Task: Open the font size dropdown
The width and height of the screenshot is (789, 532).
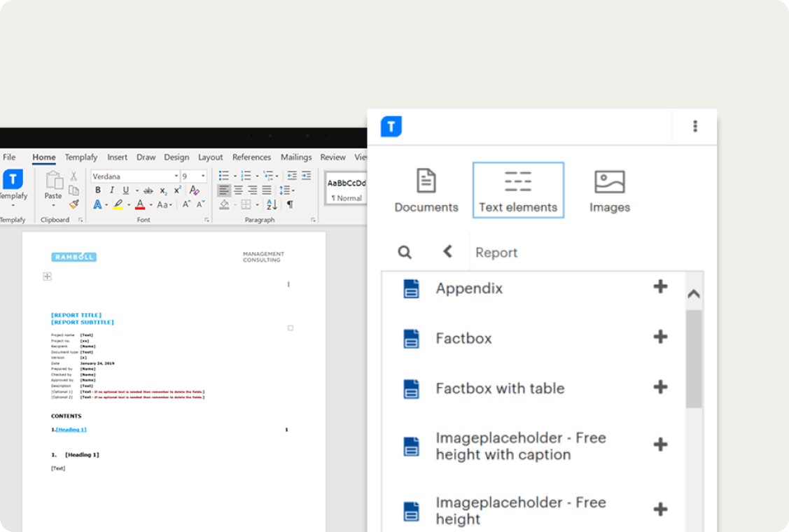Action: point(203,176)
